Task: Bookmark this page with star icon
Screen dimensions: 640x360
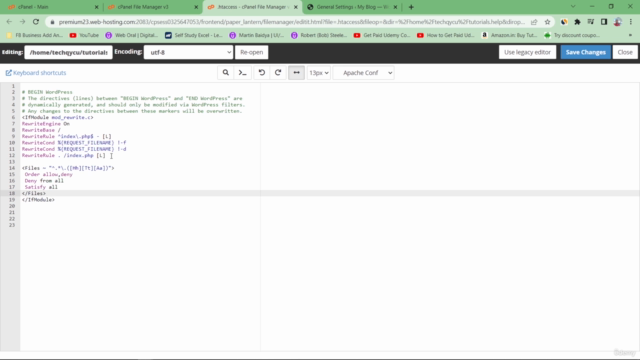Action: [x=547, y=22]
